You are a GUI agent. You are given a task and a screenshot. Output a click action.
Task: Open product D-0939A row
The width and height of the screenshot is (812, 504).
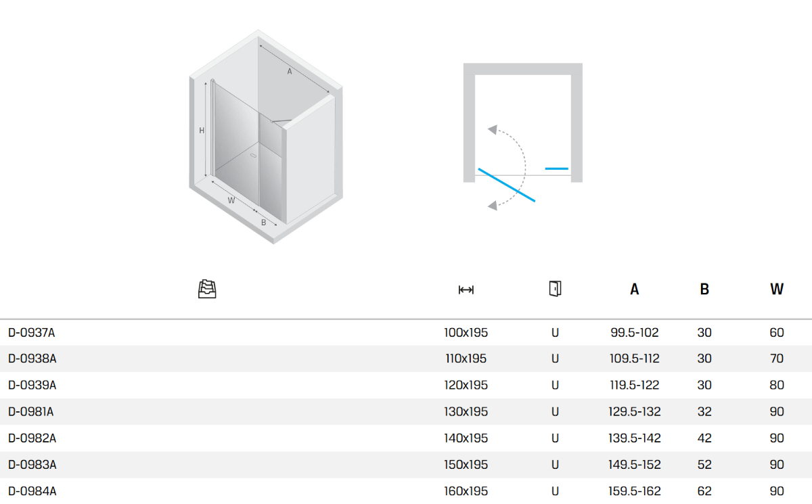click(x=32, y=385)
